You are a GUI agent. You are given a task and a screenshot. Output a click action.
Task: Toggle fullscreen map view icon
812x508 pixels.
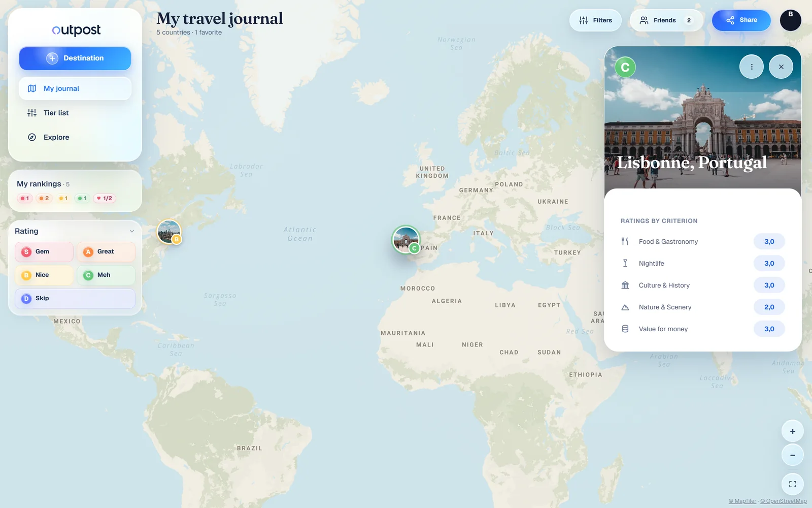pyautogui.click(x=792, y=484)
